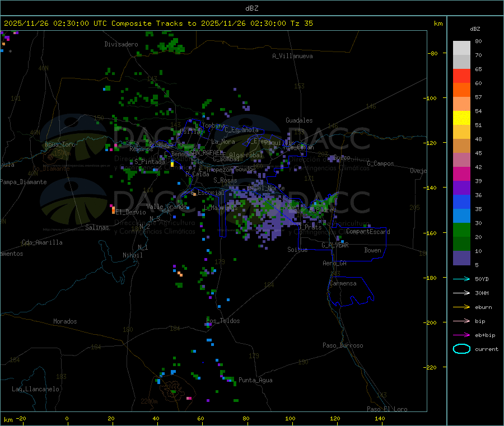Click the 'Lag.Llancanelo' map label
This screenshot has width=504, height=426.
tap(35, 389)
